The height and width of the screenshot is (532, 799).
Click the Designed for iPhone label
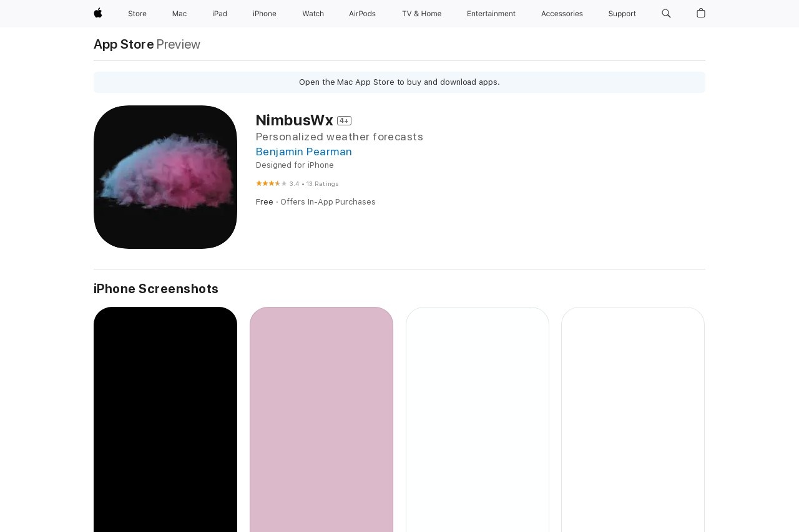tap(295, 165)
